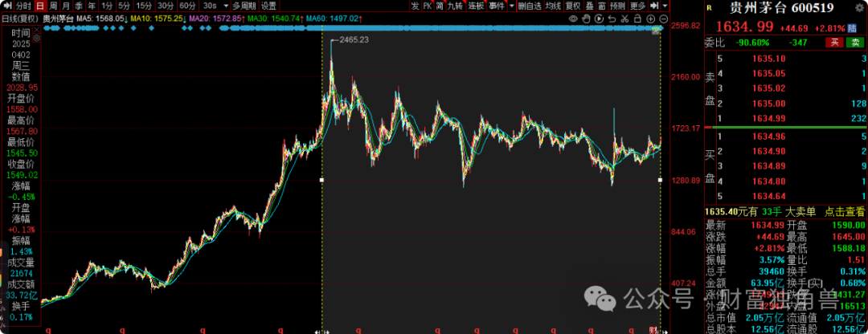Click the play replay icon
This screenshot has width=868, height=334.
click(599, 18)
